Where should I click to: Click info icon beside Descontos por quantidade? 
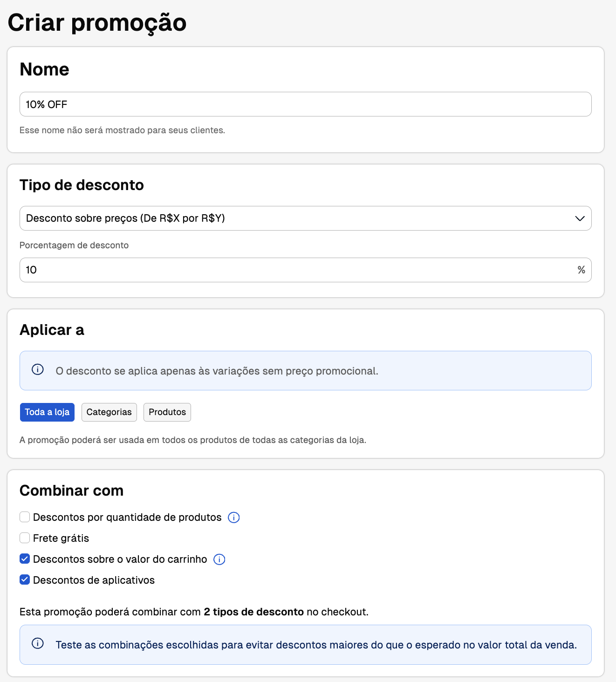(233, 518)
